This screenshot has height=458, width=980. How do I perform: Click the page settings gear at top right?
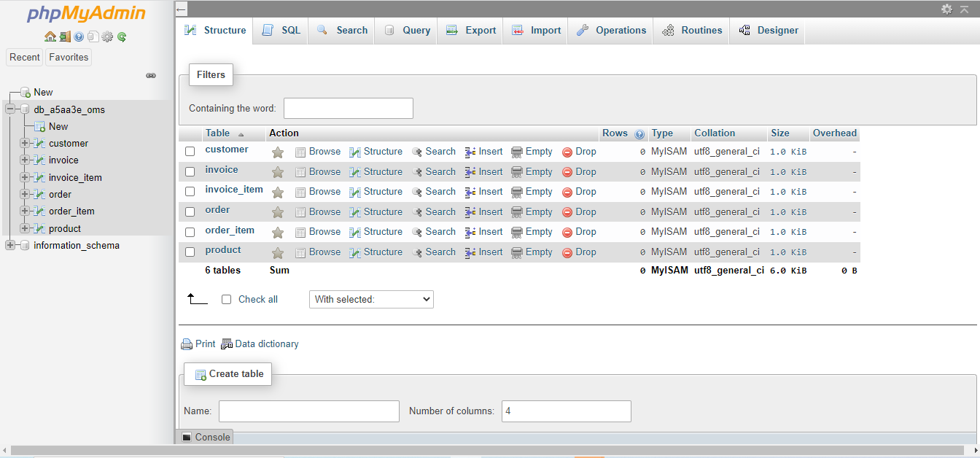(x=946, y=9)
